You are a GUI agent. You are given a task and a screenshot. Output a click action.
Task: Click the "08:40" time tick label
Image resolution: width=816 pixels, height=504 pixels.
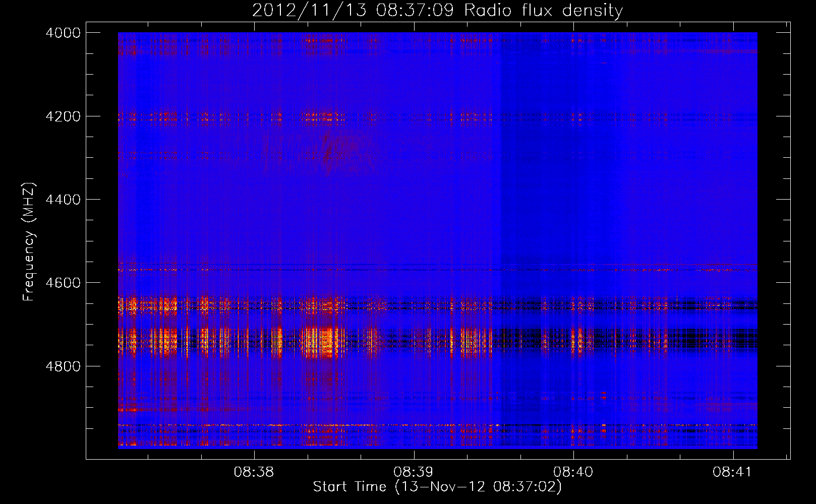573,472
